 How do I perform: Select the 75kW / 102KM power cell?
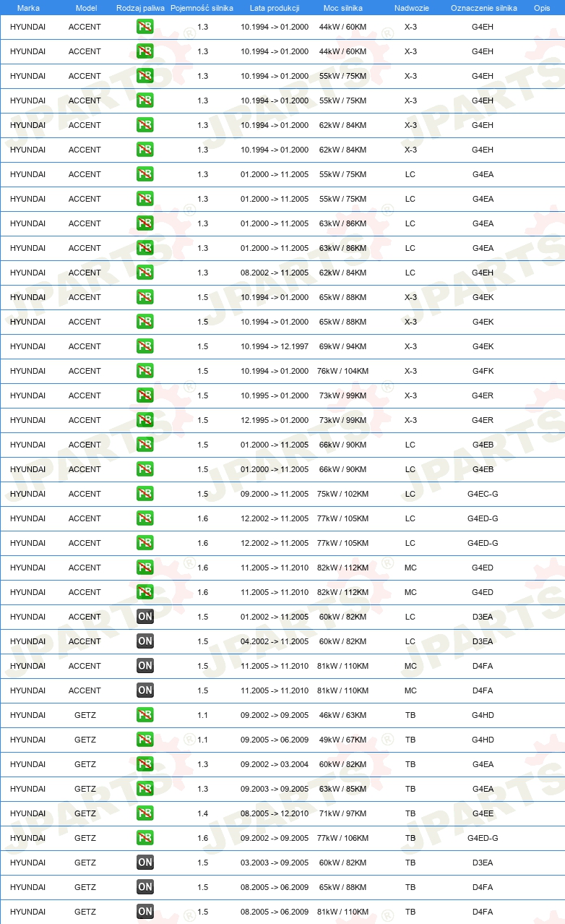[x=342, y=494]
